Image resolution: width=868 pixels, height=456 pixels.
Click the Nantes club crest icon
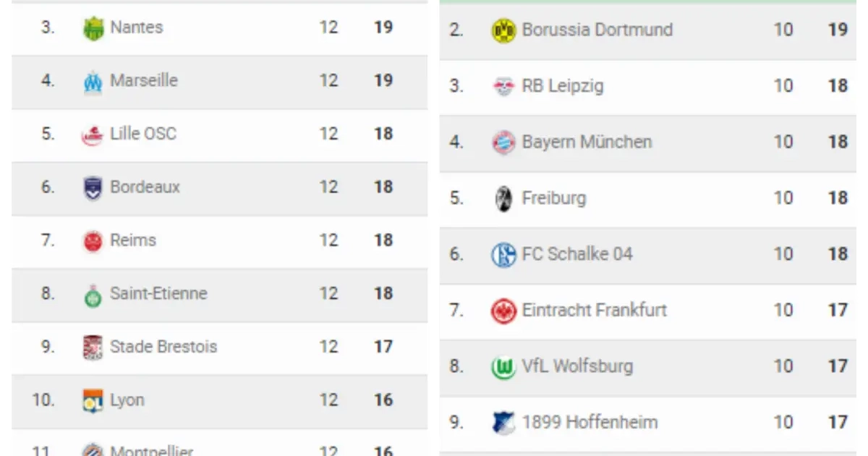93,29
